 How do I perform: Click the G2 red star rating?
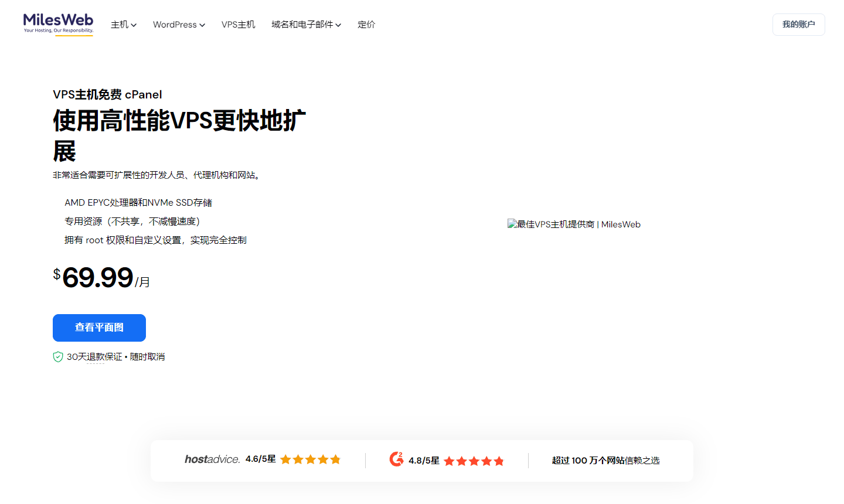point(474,461)
